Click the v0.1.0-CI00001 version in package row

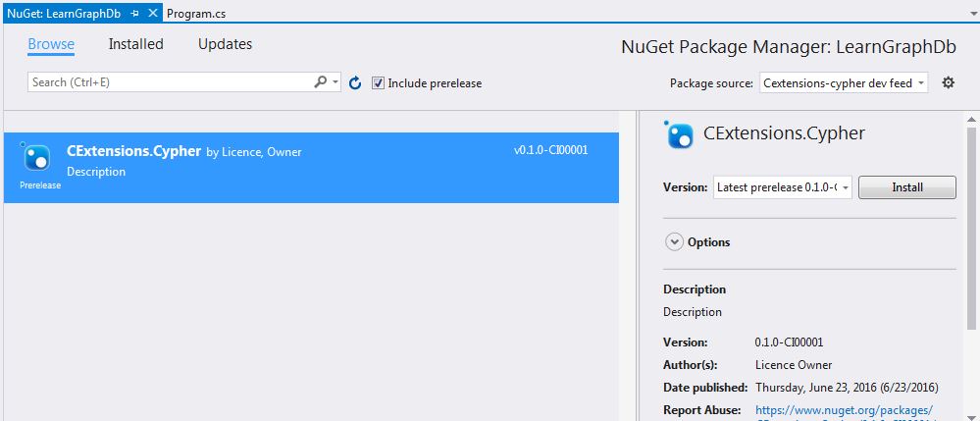(550, 150)
